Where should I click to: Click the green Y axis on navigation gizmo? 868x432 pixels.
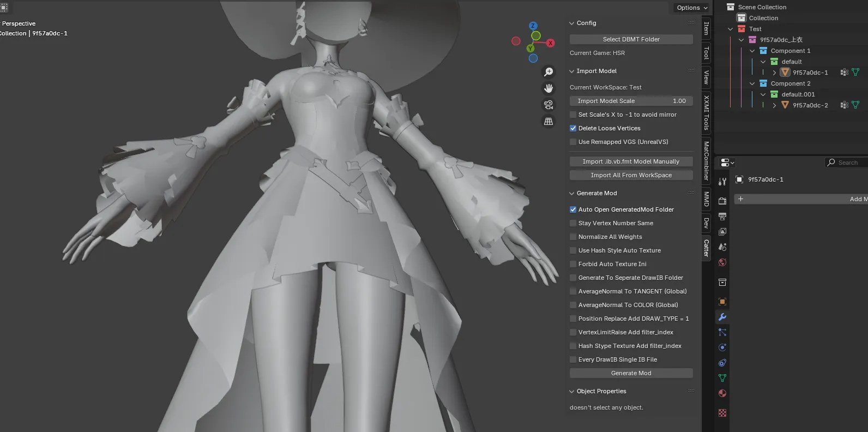[x=531, y=49]
